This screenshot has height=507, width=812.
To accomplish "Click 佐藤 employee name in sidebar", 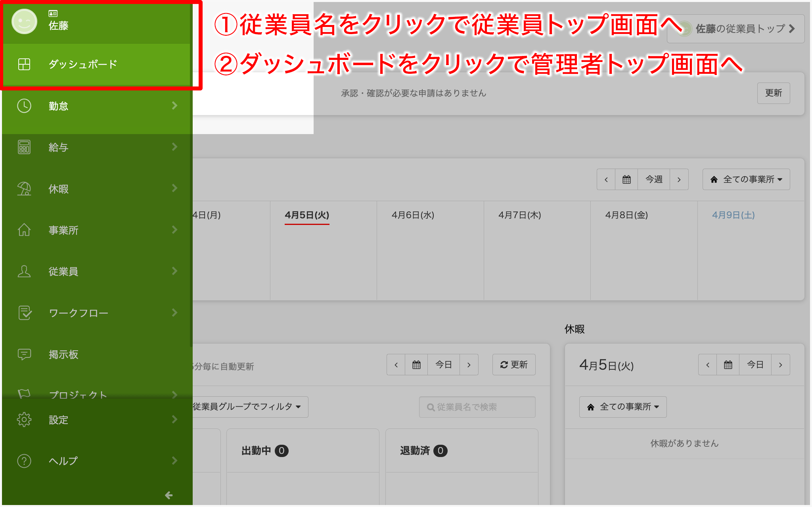I will click(58, 26).
